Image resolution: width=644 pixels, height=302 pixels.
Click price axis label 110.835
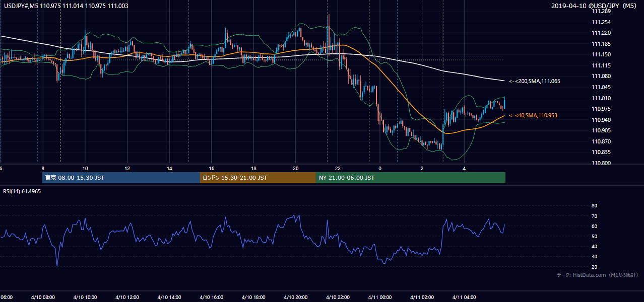[x=602, y=152]
